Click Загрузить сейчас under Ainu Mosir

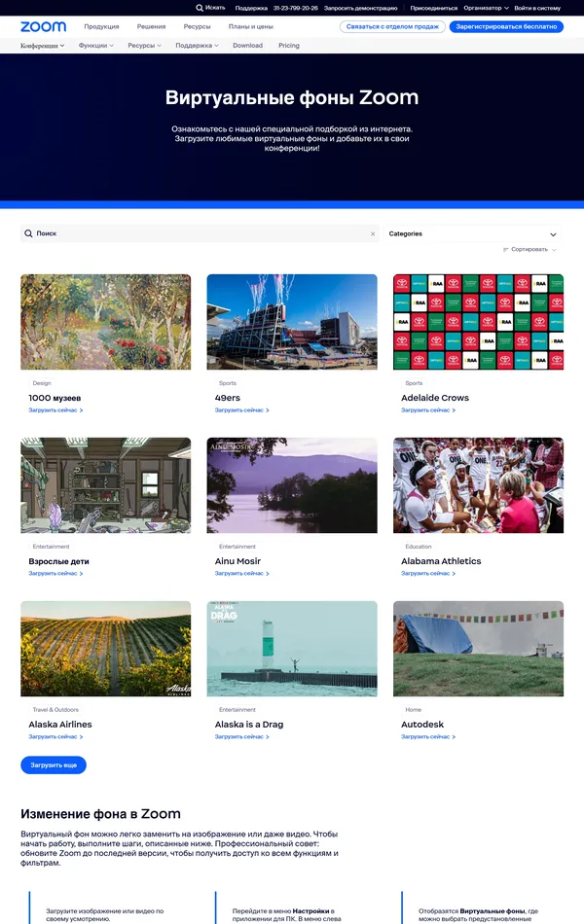click(241, 574)
